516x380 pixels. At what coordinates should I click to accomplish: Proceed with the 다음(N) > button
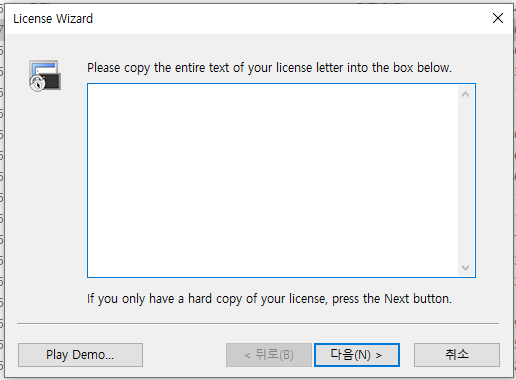click(x=357, y=355)
